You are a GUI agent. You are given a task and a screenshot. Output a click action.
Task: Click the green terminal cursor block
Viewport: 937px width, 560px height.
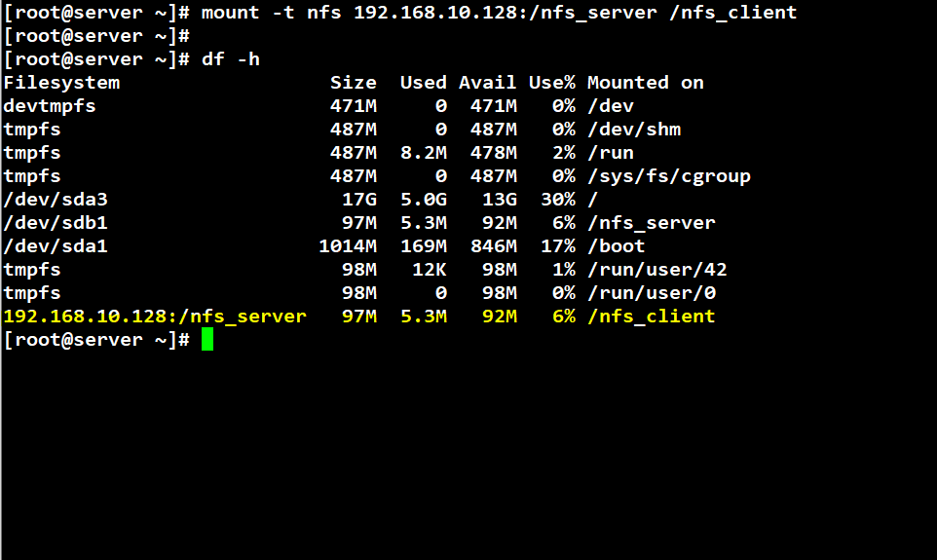(207, 339)
